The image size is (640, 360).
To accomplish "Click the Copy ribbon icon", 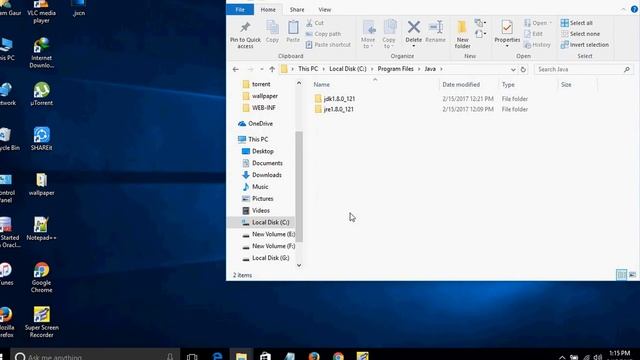I will tap(272, 28).
